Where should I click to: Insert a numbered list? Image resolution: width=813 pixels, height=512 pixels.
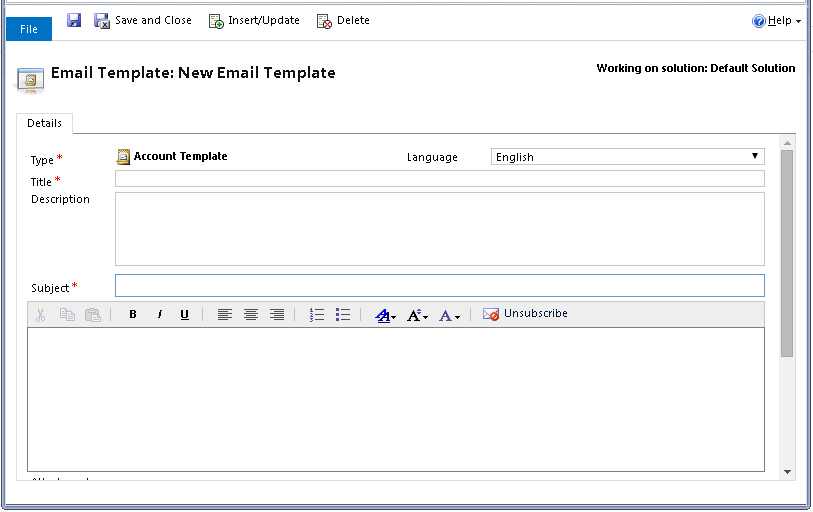point(316,314)
